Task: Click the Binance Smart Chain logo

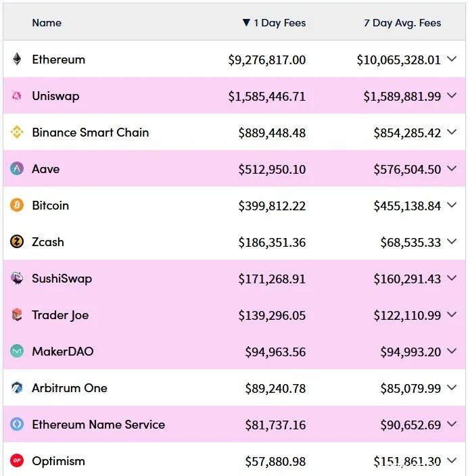Action: [x=17, y=133]
